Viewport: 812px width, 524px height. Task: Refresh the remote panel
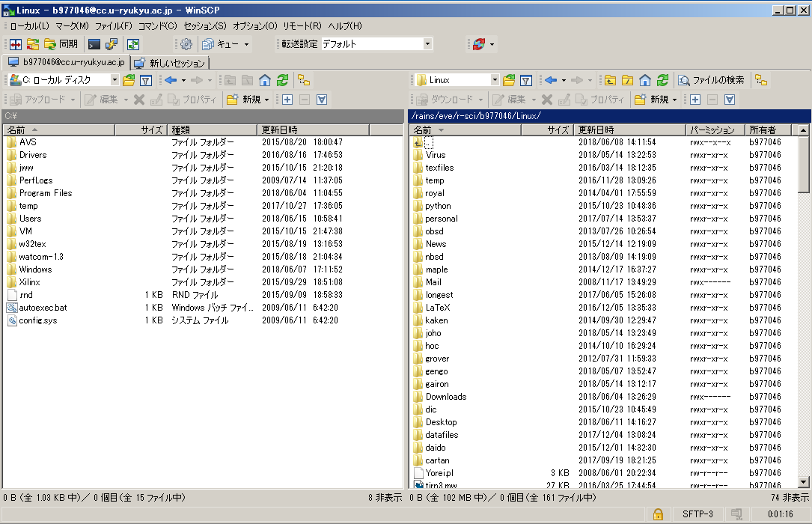coord(662,80)
